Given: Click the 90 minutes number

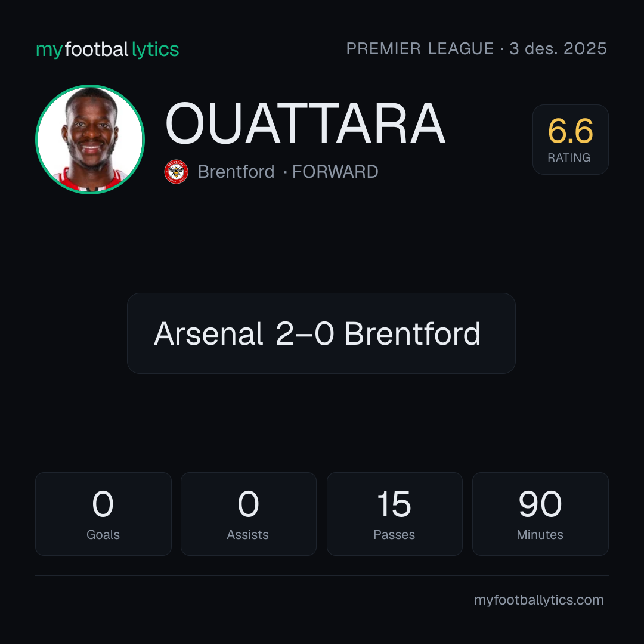Looking at the screenshot, I should click(x=540, y=504).
